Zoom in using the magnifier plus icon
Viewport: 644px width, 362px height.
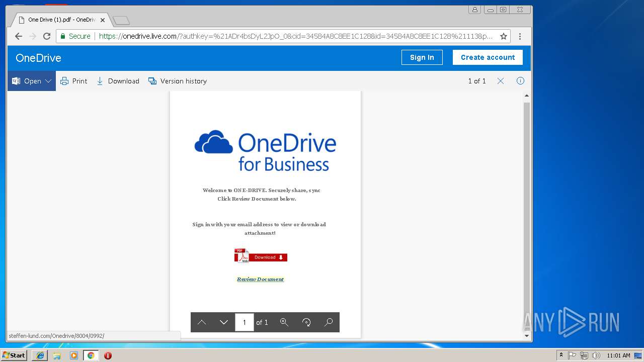(284, 322)
